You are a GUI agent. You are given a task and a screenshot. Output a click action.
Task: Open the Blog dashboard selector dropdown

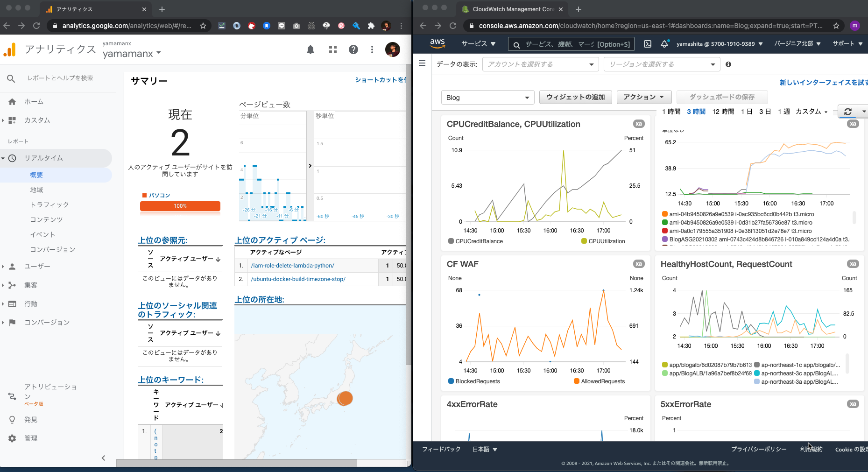click(x=487, y=98)
